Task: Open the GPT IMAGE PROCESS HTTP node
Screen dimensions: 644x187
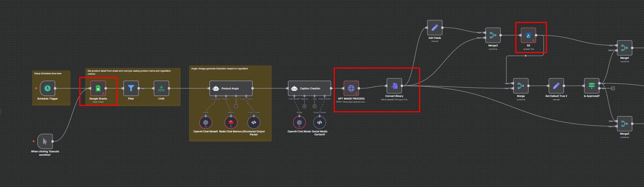Action: 351,88
